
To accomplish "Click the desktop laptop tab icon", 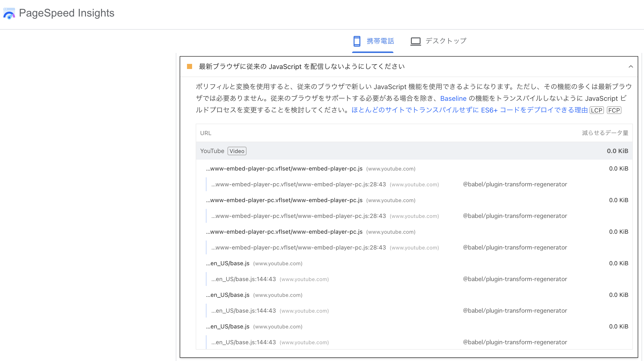I will point(415,41).
